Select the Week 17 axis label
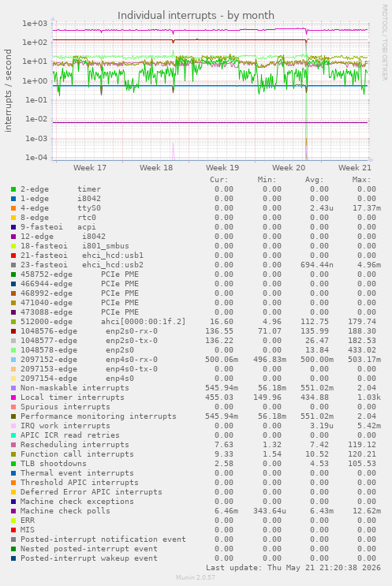 pos(90,168)
